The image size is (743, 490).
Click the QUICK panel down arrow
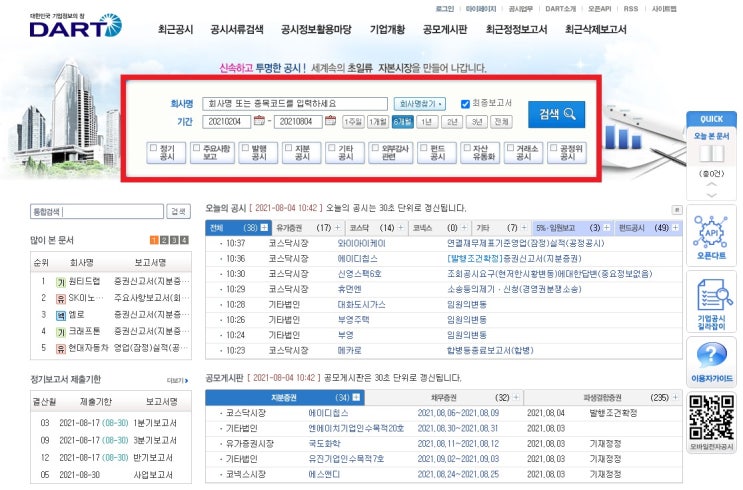(x=711, y=195)
